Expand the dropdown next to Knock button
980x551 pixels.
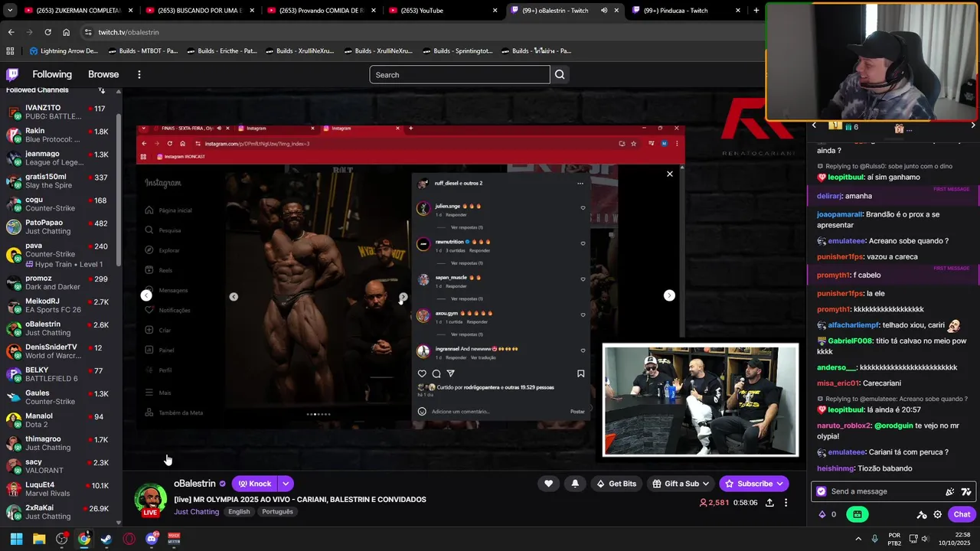(x=285, y=484)
